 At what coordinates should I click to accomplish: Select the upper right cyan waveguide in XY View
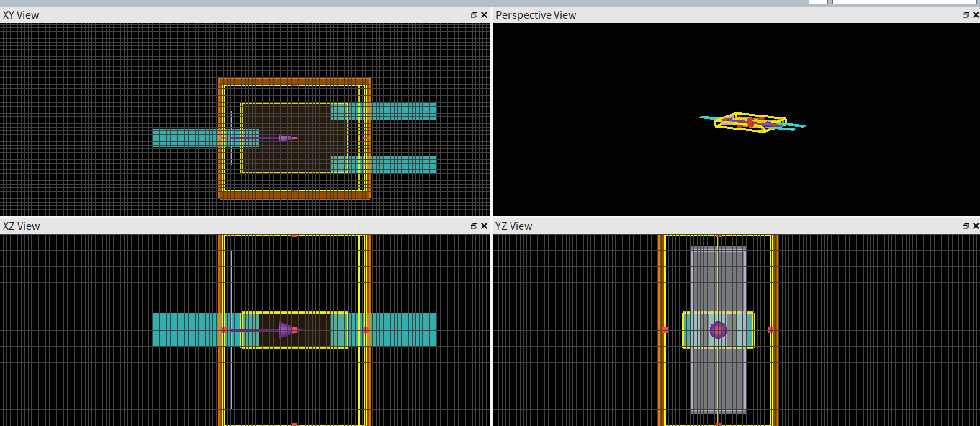pyautogui.click(x=383, y=111)
